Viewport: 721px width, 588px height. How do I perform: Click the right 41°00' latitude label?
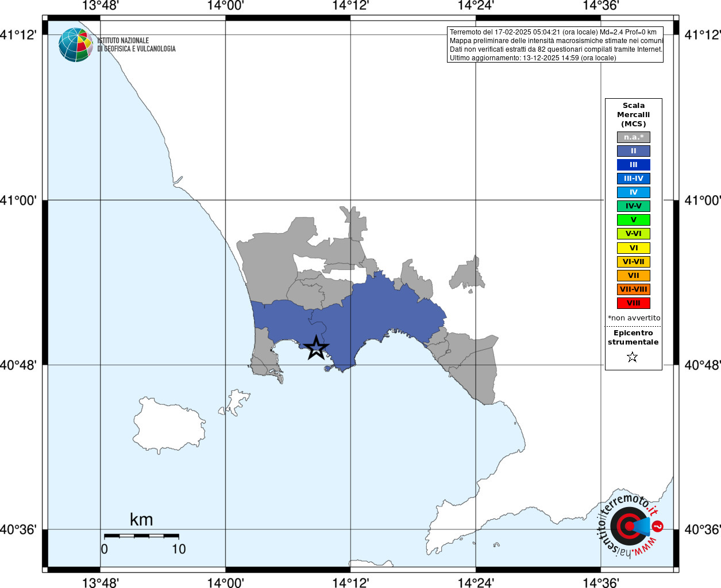[x=703, y=200]
